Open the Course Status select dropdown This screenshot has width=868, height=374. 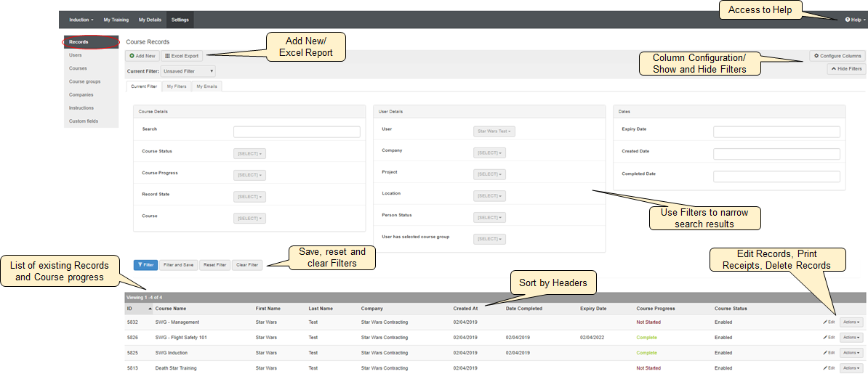(x=249, y=153)
